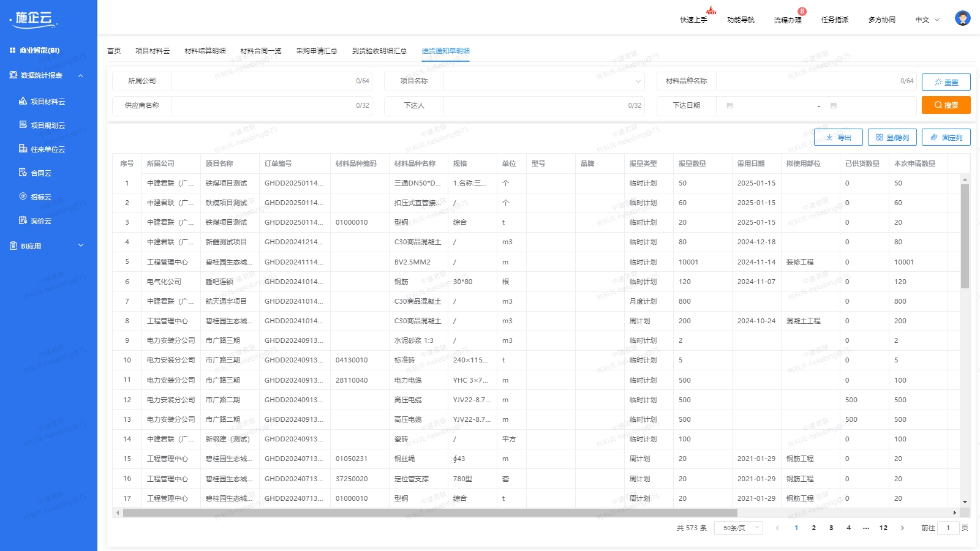Screen dimensions: 980x551
Task: Click the user avatar icon
Action: pos(962,19)
